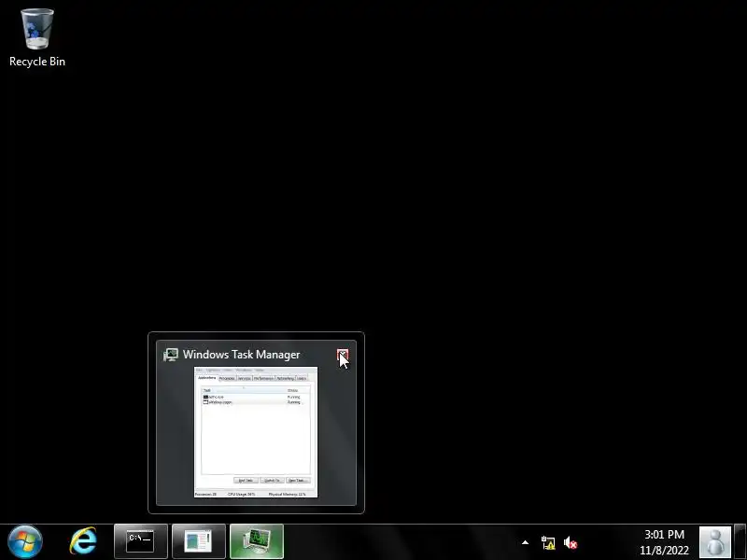Click the user picture icon in the taskbar
Image resolution: width=747 pixels, height=560 pixels.
coord(715,542)
